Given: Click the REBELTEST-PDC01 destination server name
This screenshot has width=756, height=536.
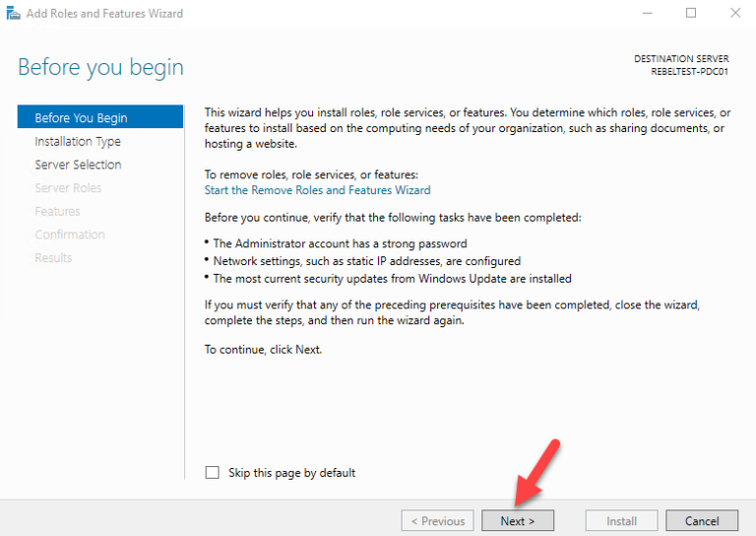Looking at the screenshot, I should (689, 72).
